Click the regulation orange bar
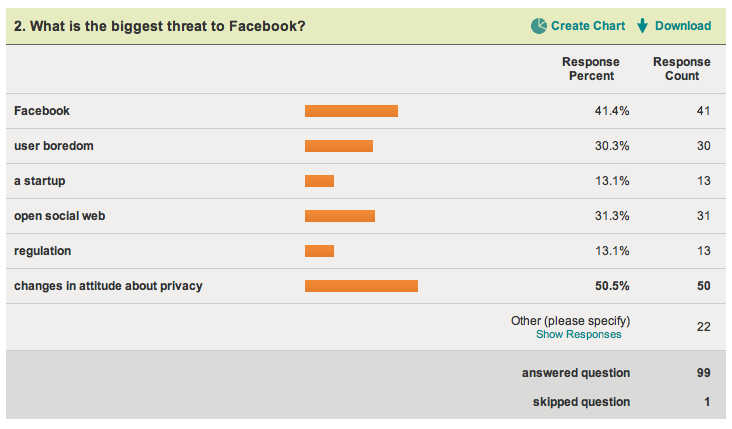The width and height of the screenshot is (732, 429). point(319,251)
